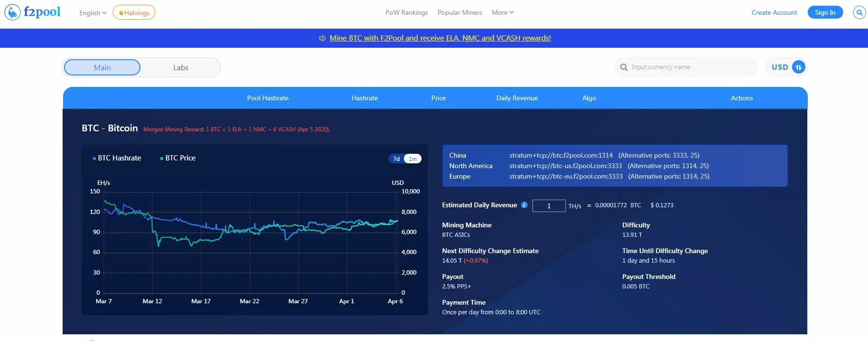
Task: Click the Actions column header
Action: tap(742, 98)
